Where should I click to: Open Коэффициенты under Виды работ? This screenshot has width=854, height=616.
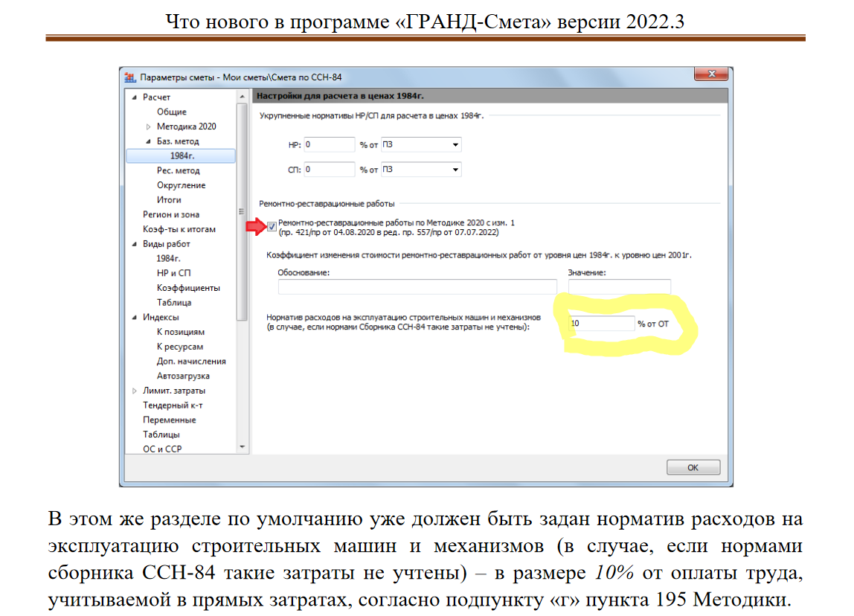[188, 288]
